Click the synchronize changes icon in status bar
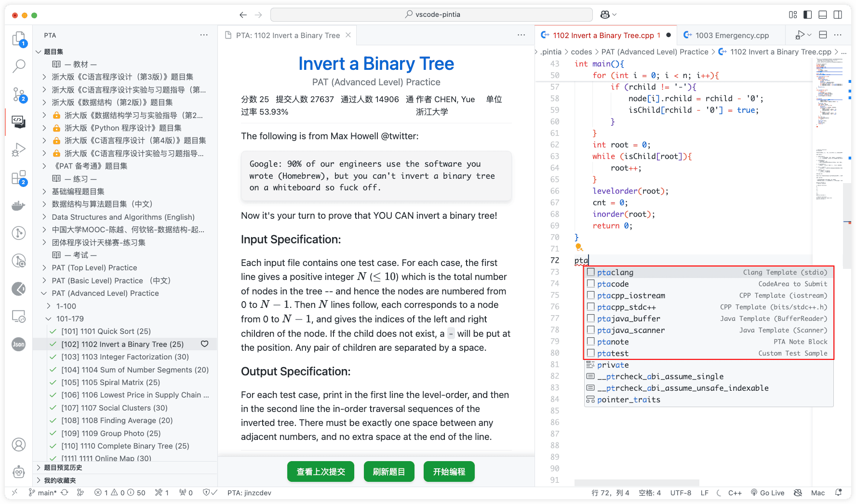The width and height of the screenshot is (856, 504). [x=65, y=492]
